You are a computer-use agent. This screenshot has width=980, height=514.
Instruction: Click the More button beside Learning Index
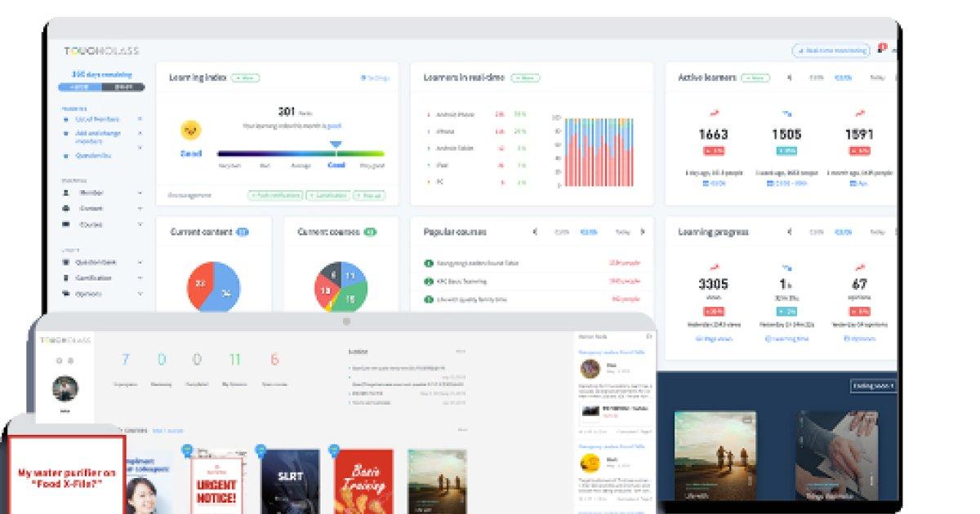click(x=245, y=78)
